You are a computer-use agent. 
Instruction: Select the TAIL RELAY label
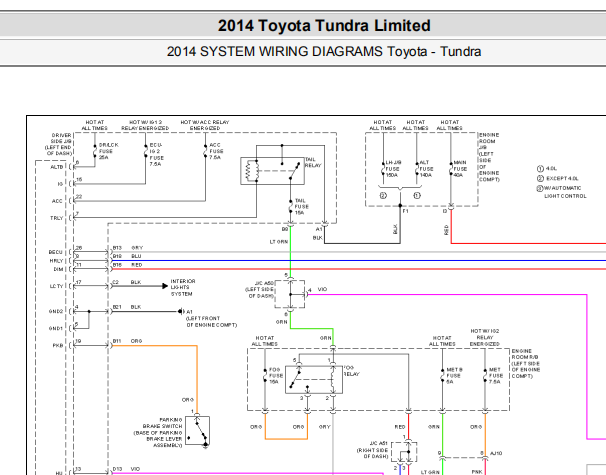(x=313, y=162)
